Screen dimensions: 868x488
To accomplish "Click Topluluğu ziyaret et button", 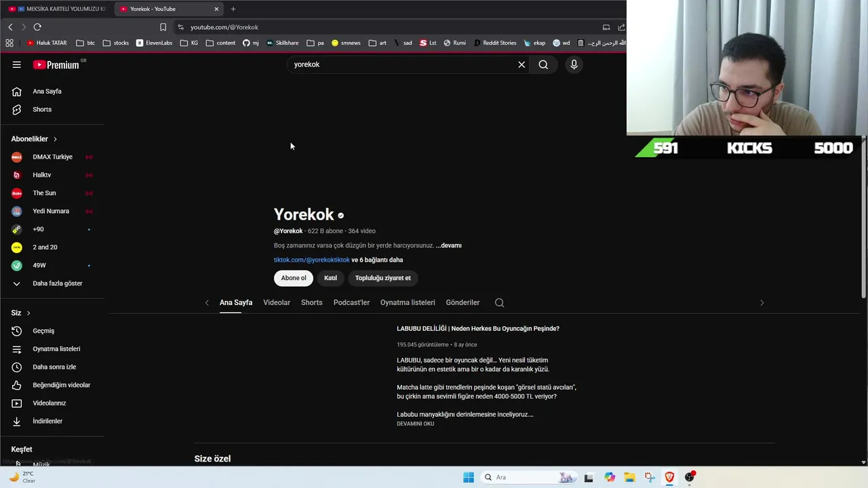I will click(383, 278).
